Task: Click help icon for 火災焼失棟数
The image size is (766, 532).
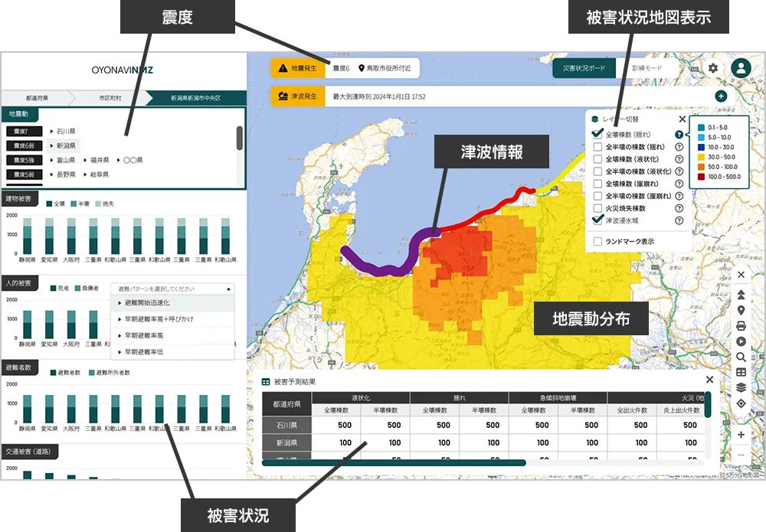Action: [679, 208]
